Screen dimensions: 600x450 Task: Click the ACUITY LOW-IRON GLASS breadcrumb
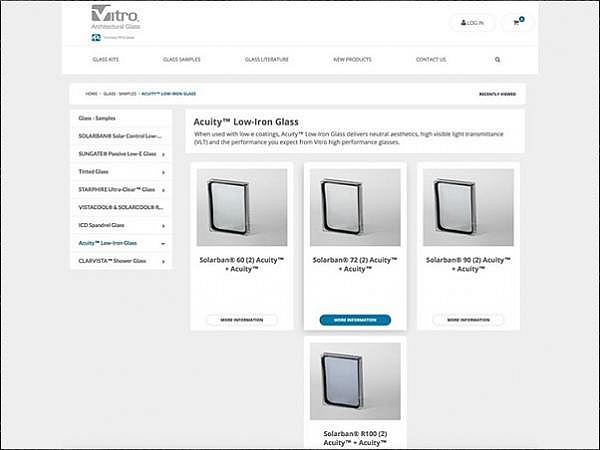[x=168, y=94]
